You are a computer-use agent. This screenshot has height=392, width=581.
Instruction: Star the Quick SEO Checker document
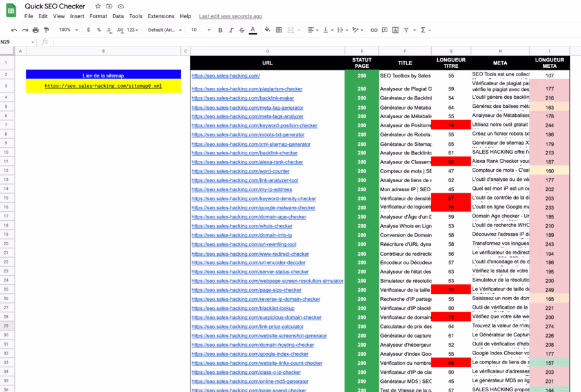[x=98, y=6]
